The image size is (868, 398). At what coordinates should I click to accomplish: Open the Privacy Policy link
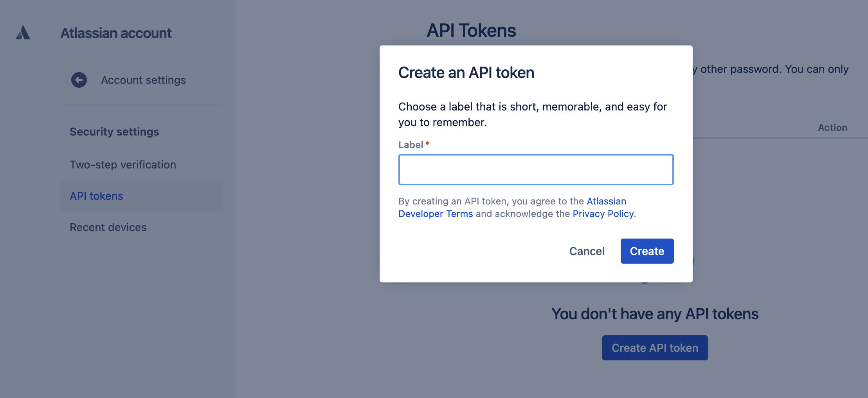click(x=603, y=214)
